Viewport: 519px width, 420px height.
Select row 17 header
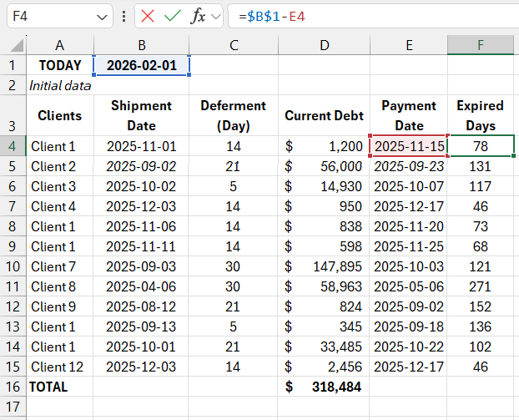pos(13,407)
